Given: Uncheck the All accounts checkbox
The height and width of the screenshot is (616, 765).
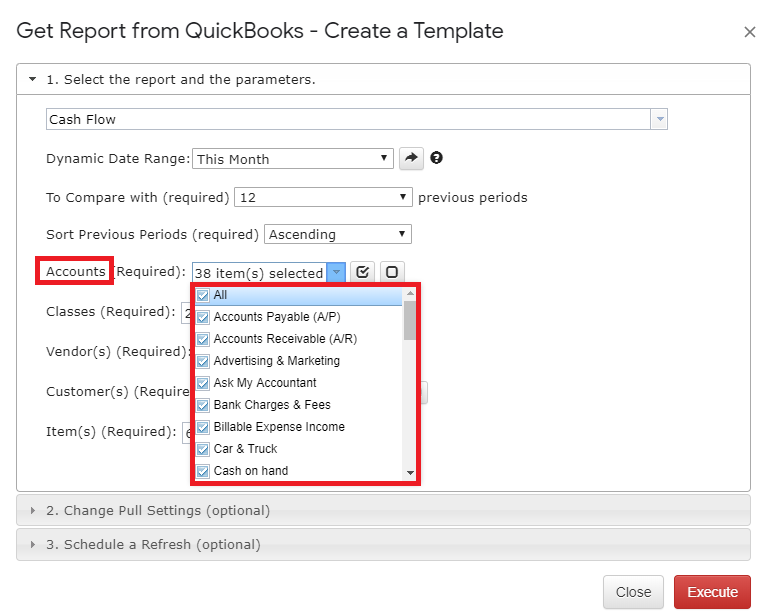Looking at the screenshot, I should click(203, 296).
